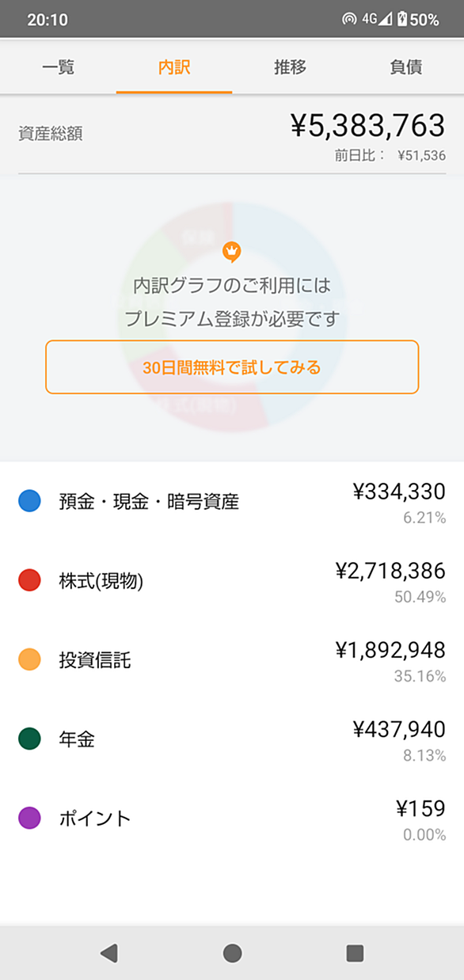Open the ポイント category row
This screenshot has height=980, width=464.
(232, 819)
